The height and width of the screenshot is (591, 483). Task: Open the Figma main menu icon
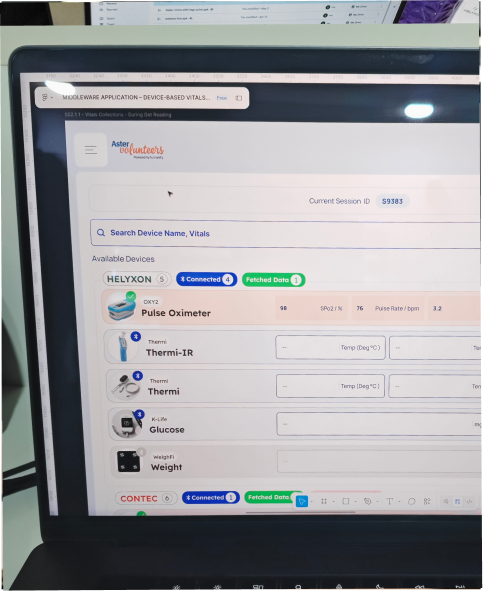point(44,97)
